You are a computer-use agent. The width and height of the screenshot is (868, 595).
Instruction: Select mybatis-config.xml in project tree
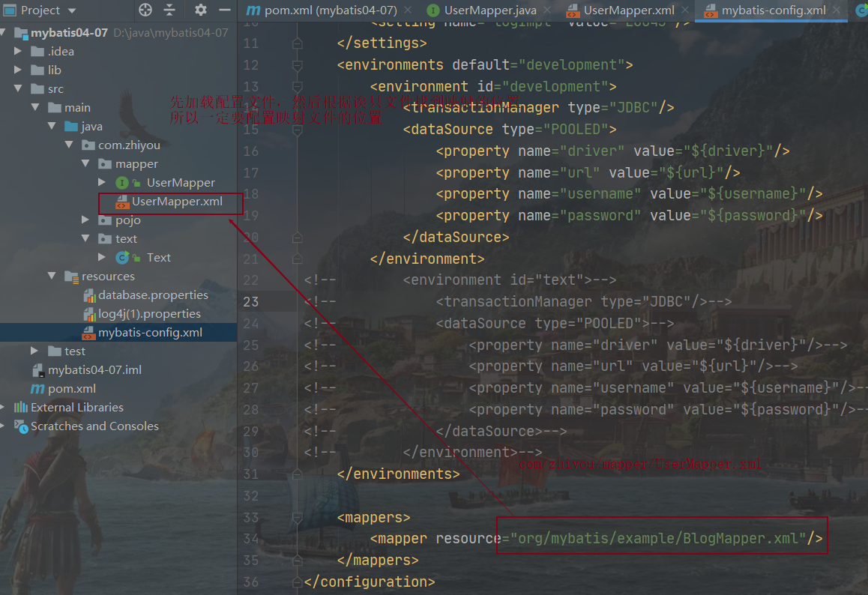[x=150, y=332]
